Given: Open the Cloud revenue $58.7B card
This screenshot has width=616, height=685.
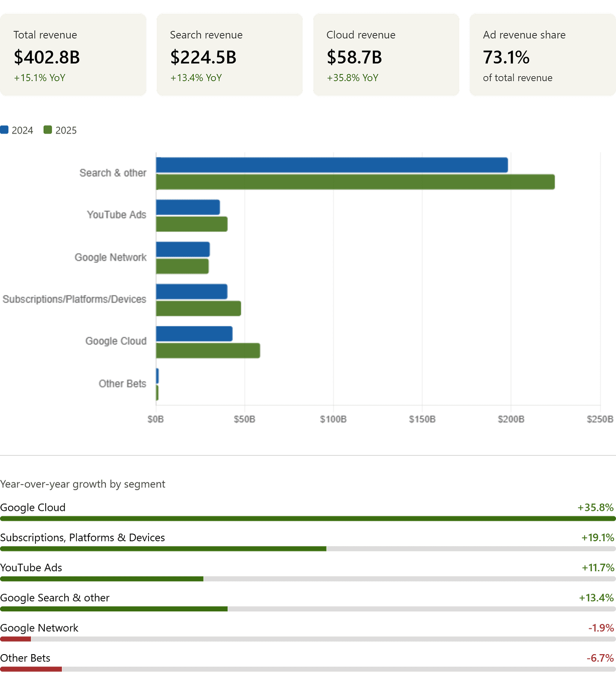Looking at the screenshot, I should [386, 55].
